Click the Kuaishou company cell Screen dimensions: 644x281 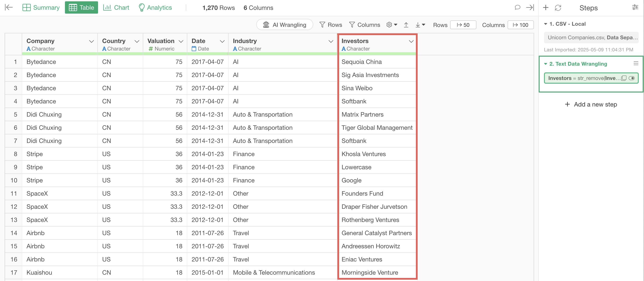pos(60,272)
